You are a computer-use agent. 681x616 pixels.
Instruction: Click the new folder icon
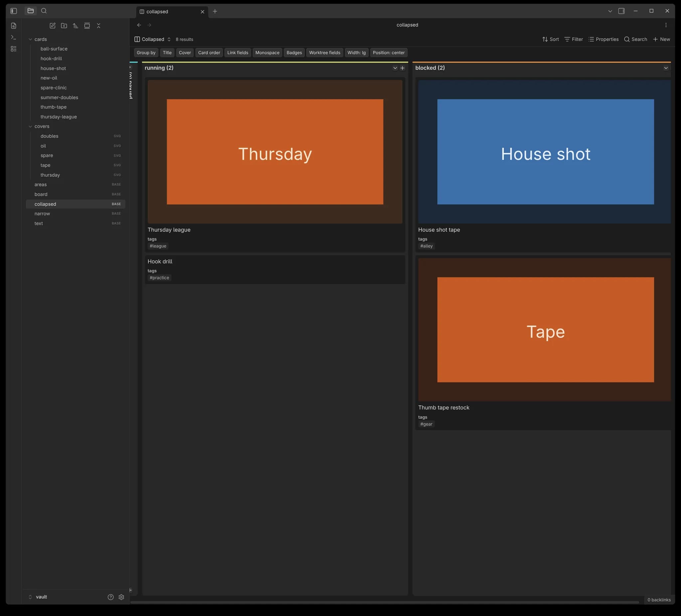coord(64,26)
